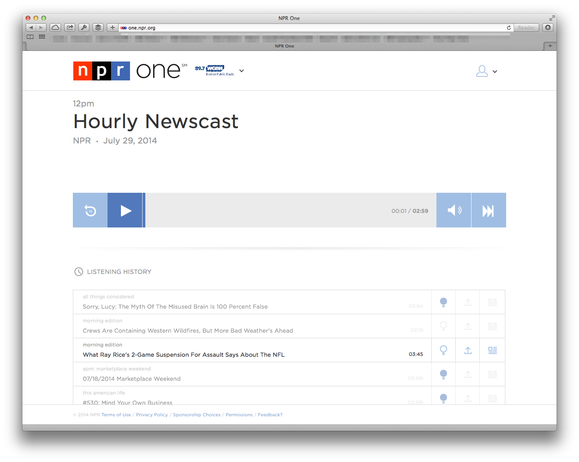579x462 pixels.
Task: Share the 07/18/2014 Marketplace Weekend episode
Action: point(468,374)
